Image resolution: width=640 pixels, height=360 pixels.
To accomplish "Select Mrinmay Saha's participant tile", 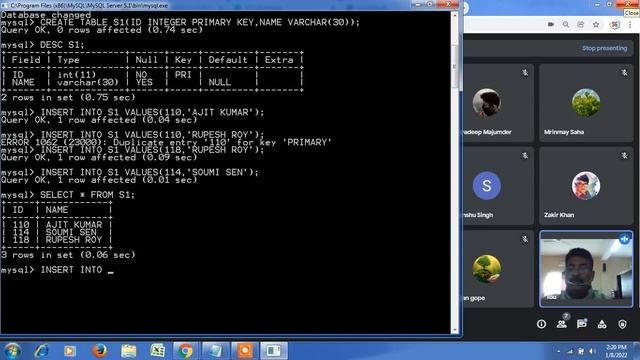I will click(586, 103).
